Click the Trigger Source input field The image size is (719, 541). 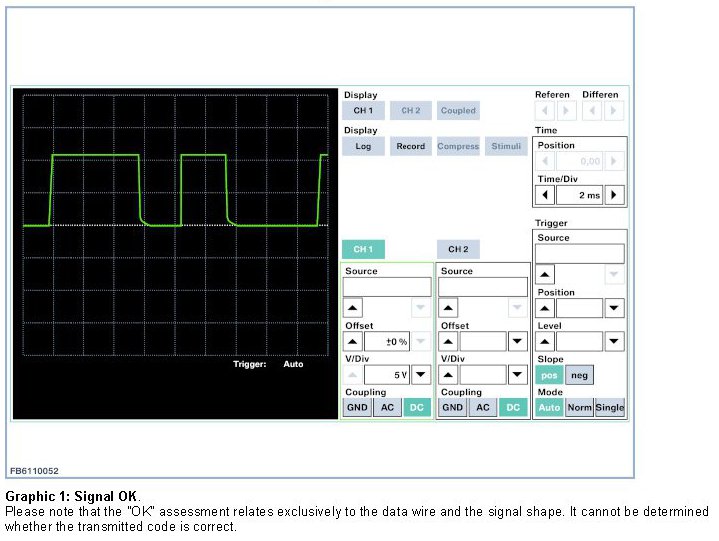click(580, 254)
